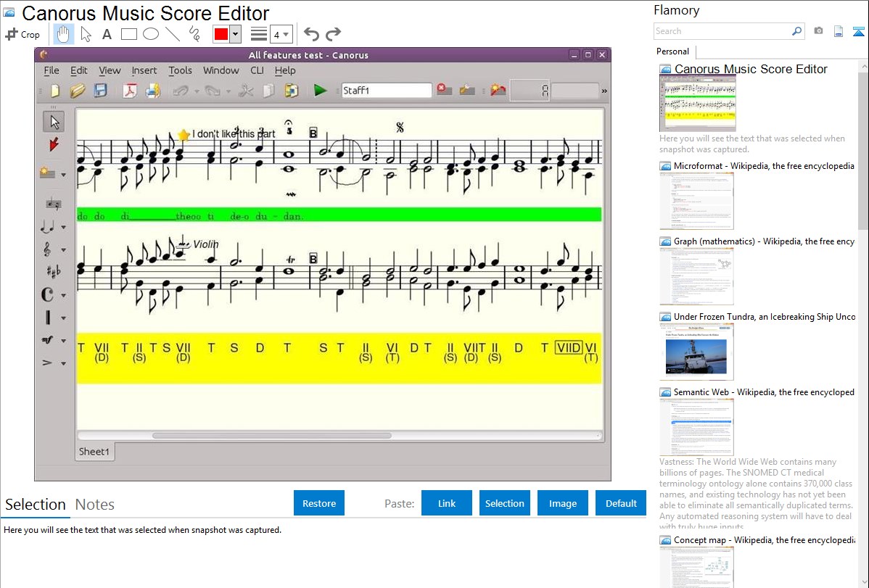Play the score with green play button

click(320, 91)
